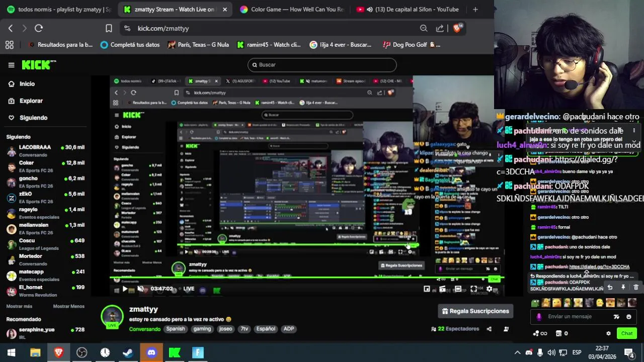The image size is (644, 362).
Task: Jump to LIVE in the player
Action: point(189,289)
